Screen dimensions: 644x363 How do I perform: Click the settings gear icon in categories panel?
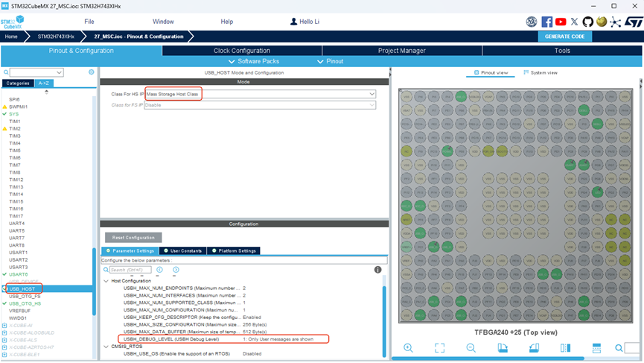click(91, 72)
